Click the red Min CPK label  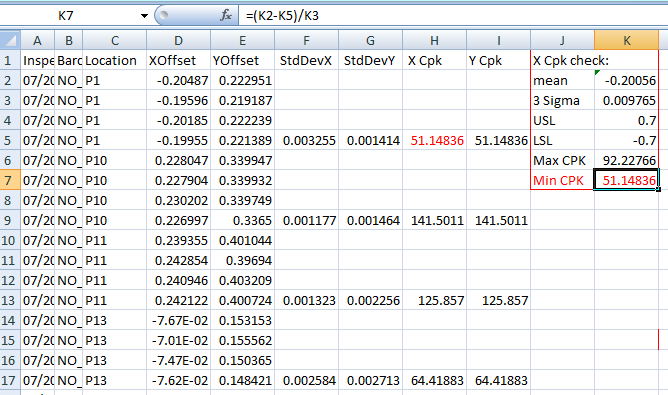click(562, 181)
